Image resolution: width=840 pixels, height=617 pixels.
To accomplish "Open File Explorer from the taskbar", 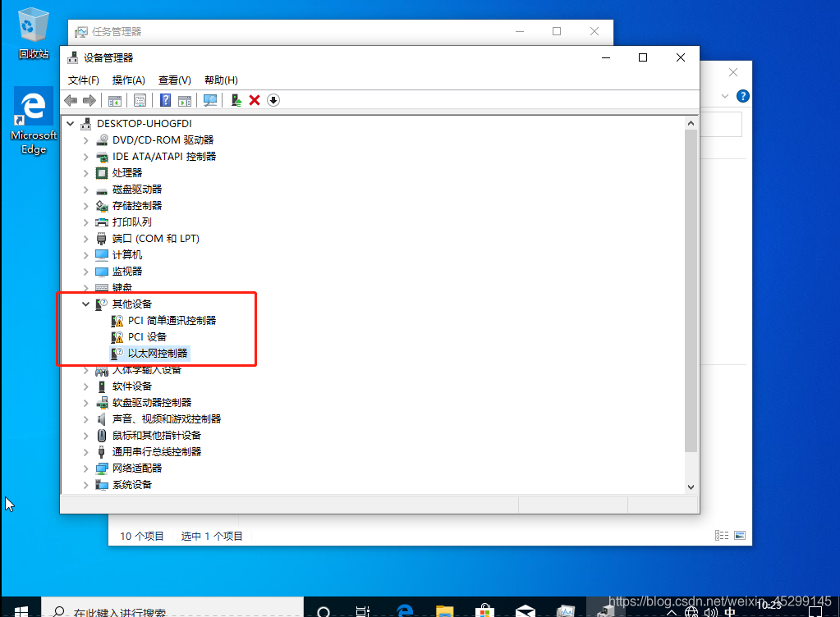I will [445, 610].
